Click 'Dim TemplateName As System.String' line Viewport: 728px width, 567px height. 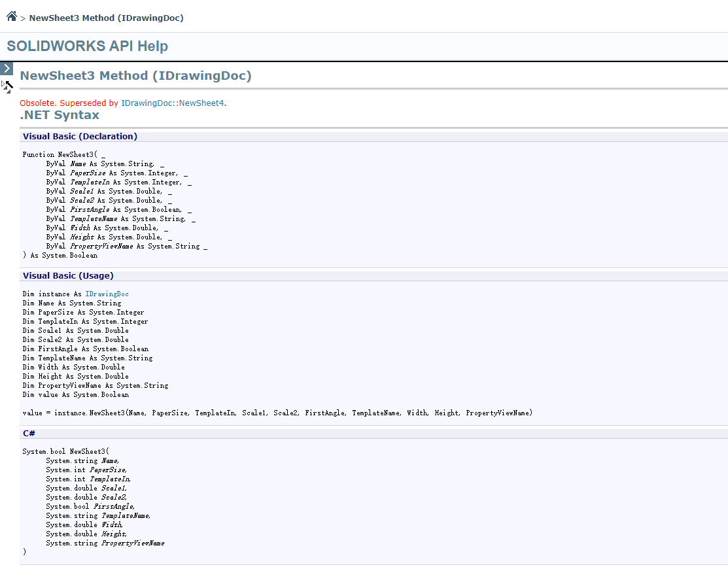coord(88,358)
